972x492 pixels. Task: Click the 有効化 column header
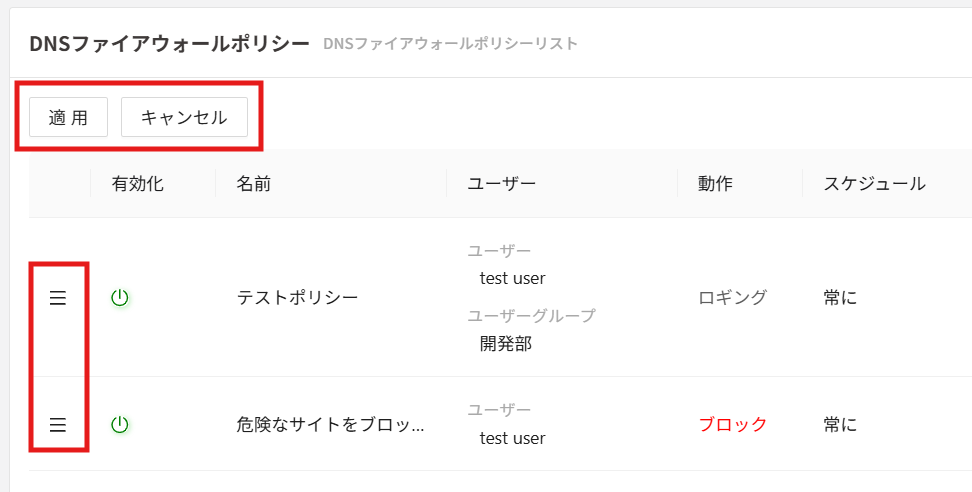[x=137, y=184]
